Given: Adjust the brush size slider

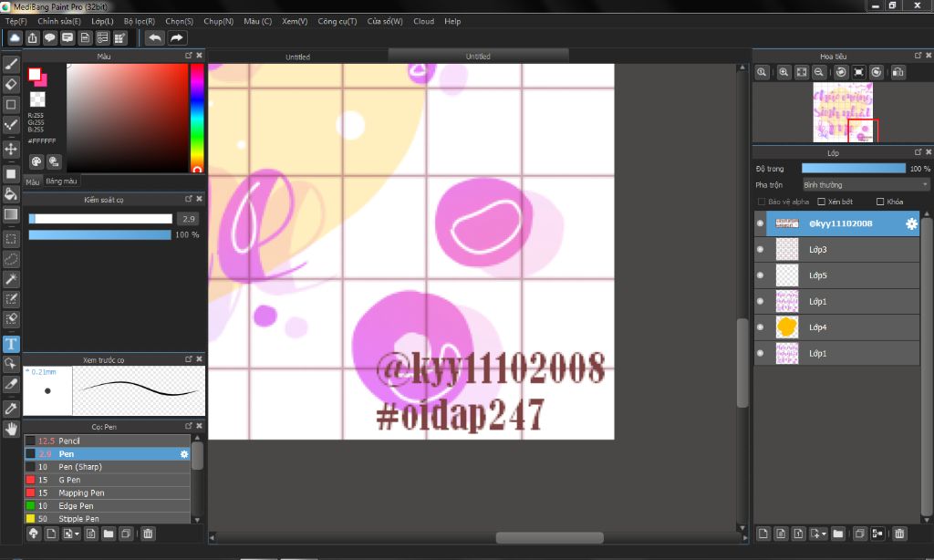Looking at the screenshot, I should (x=100, y=219).
